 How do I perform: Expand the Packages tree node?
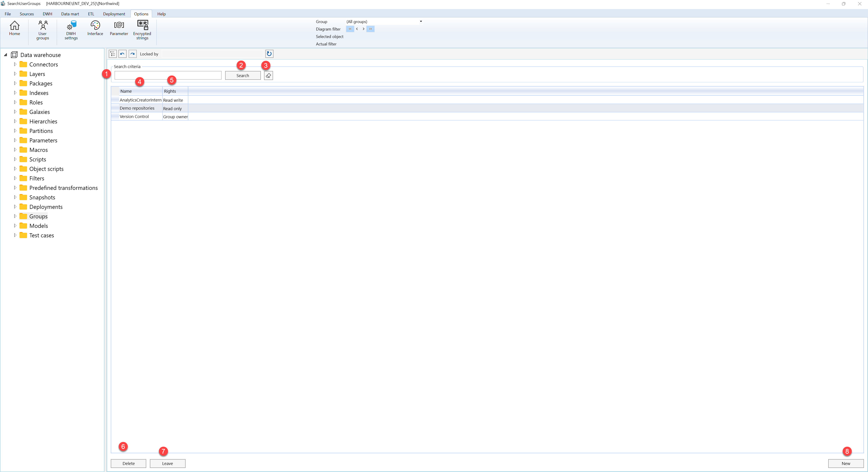pos(15,83)
